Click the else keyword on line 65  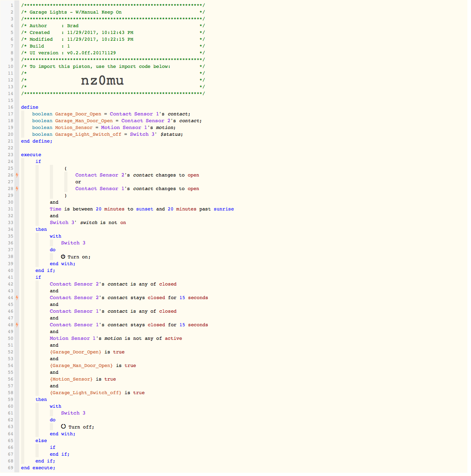[41, 441]
